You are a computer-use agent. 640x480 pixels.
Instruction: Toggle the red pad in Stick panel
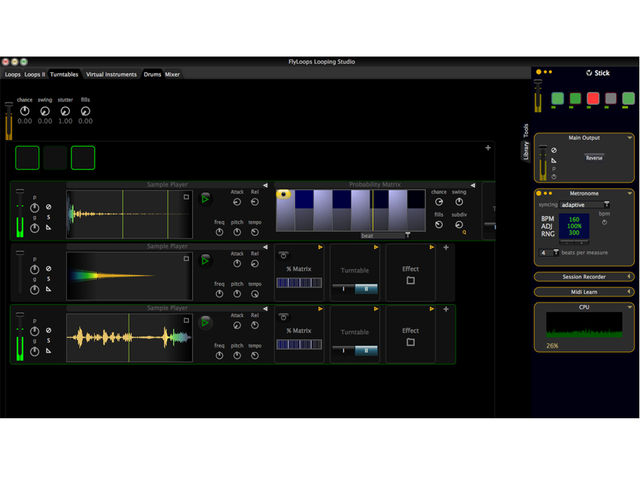(593, 98)
